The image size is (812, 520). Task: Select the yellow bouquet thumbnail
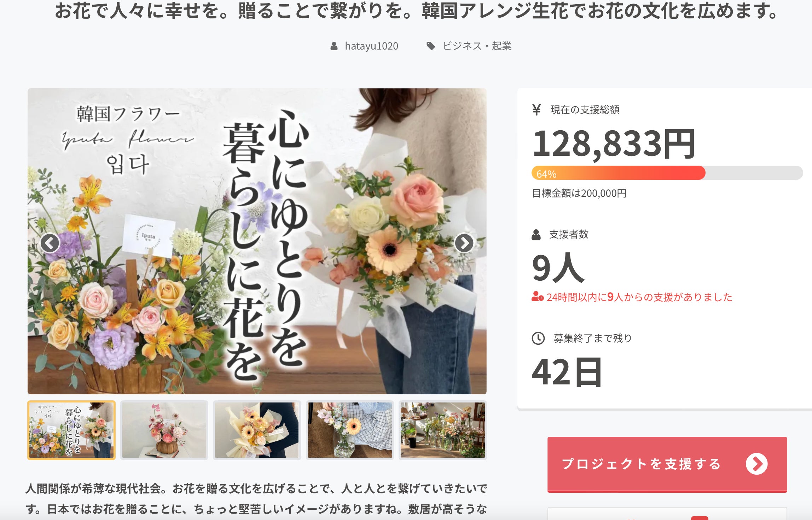[x=257, y=430]
